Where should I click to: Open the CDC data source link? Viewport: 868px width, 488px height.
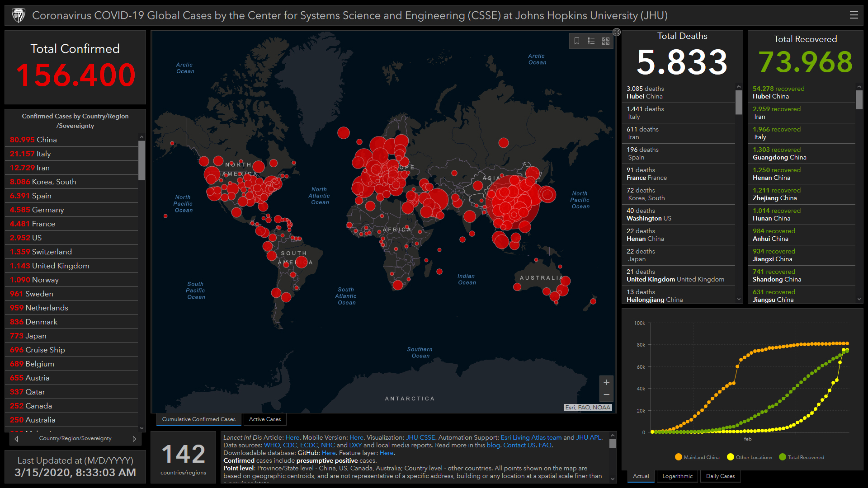(x=289, y=445)
